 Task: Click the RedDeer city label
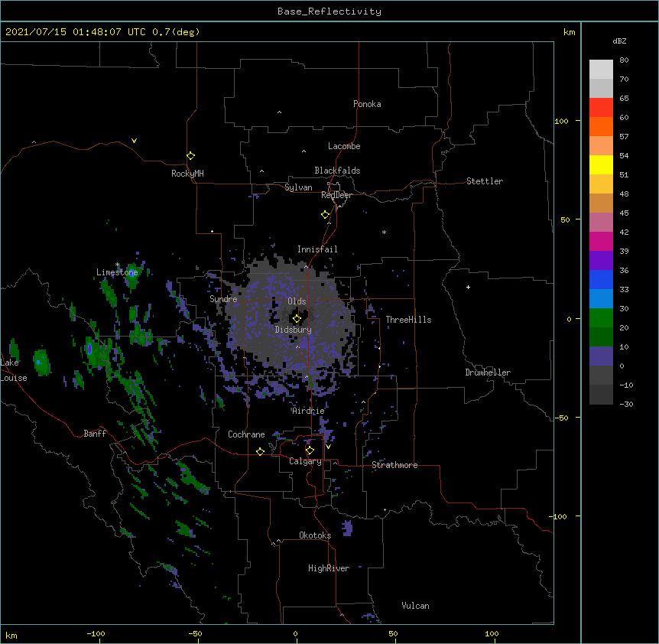pyautogui.click(x=336, y=195)
